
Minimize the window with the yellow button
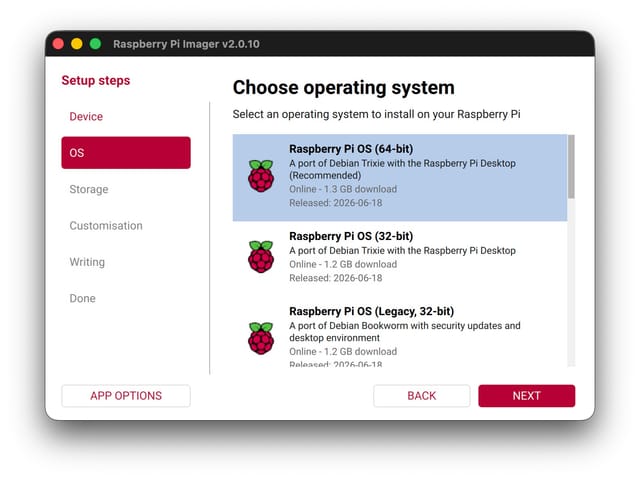coord(77,44)
